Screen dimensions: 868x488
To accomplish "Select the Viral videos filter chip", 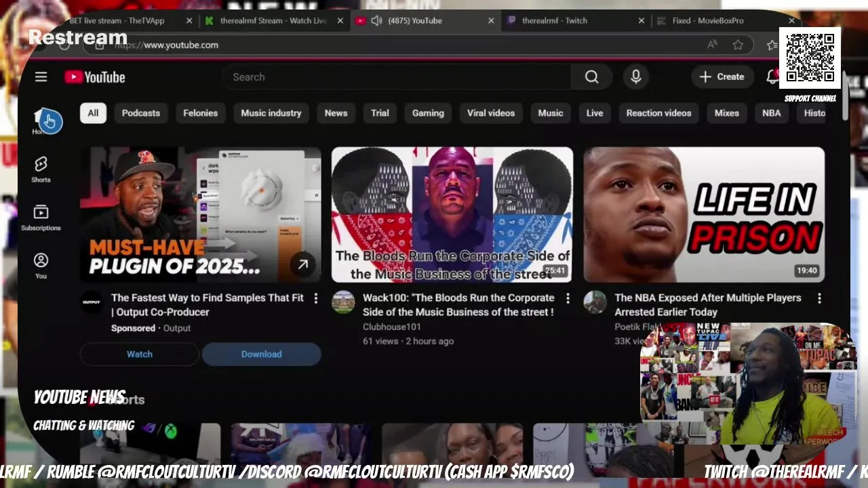I will coord(491,113).
